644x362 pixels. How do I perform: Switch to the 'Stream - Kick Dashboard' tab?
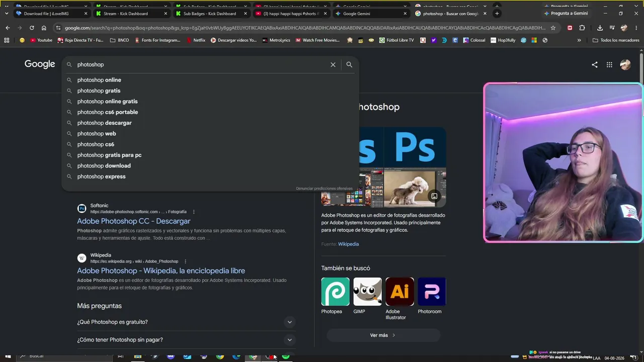click(x=131, y=14)
